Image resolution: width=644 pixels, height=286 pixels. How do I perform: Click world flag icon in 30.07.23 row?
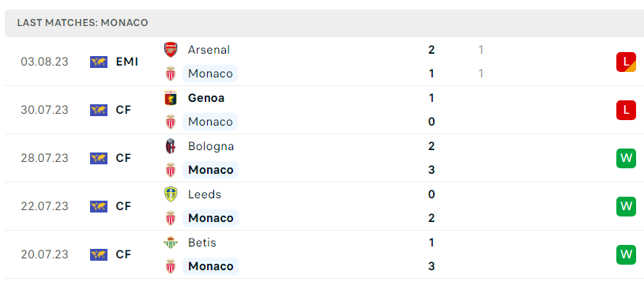[99, 110]
